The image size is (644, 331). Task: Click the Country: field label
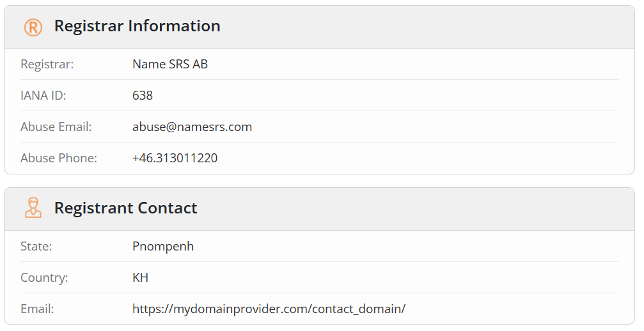[x=44, y=278]
